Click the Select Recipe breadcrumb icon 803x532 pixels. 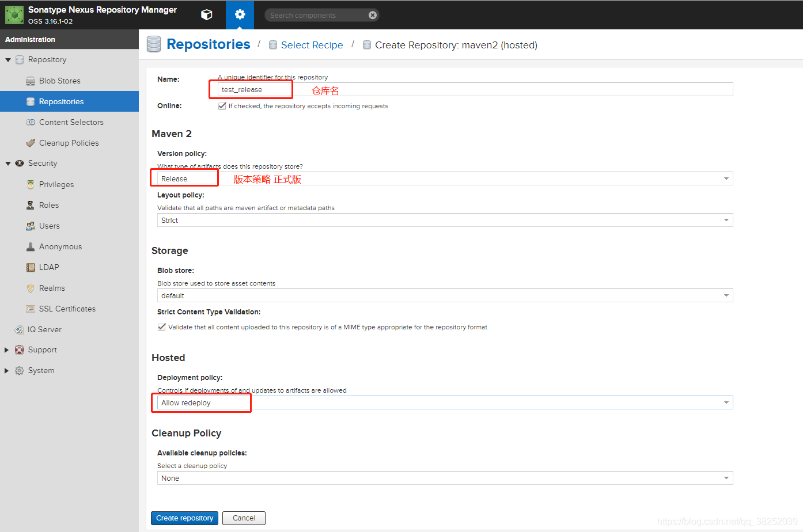tap(273, 45)
